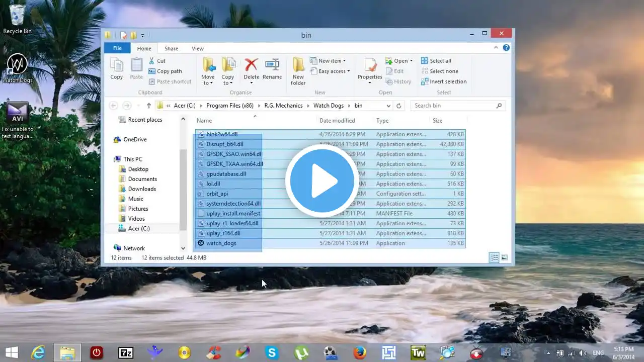Screen dimensions: 644x362
Task: Switch to large icons view toggle
Action: [504, 258]
